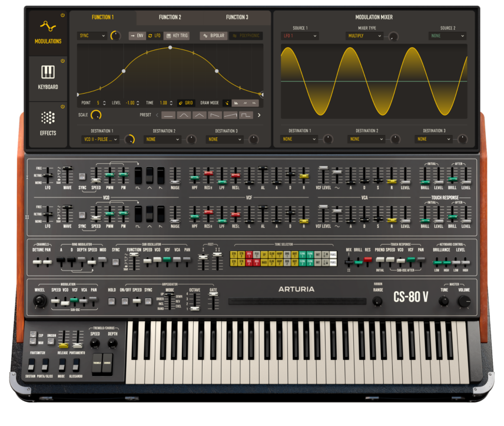Click the Modulation Wheel knob
504x426 pixels.
click(40, 301)
